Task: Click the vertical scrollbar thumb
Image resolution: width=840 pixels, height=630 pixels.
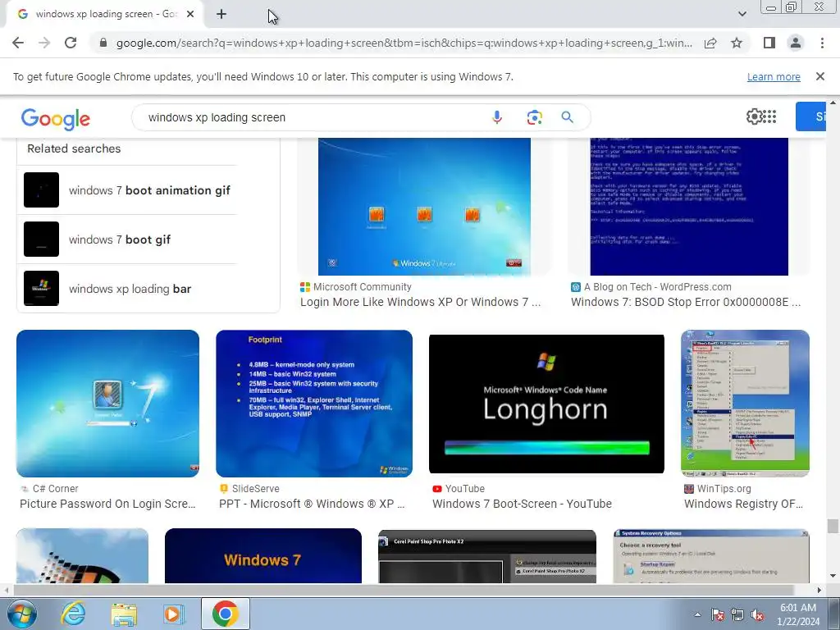Action: (833, 526)
